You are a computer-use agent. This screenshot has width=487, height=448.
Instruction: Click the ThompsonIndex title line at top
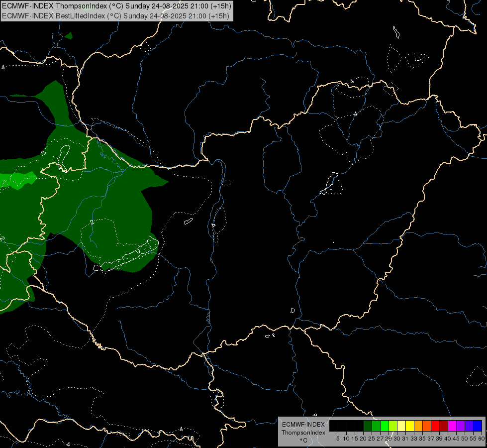(116, 5)
